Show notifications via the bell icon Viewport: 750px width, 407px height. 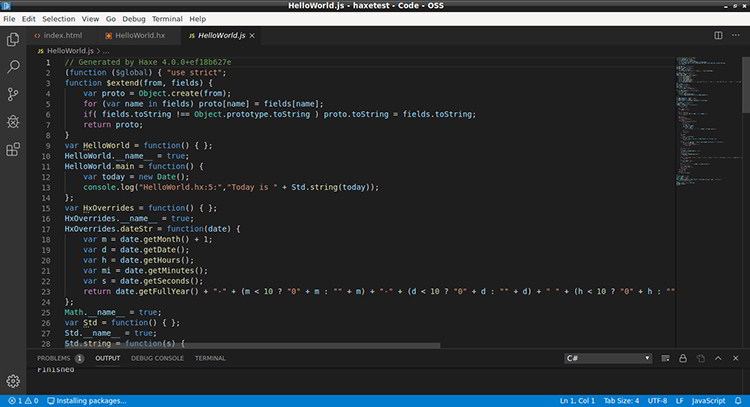coord(737,400)
